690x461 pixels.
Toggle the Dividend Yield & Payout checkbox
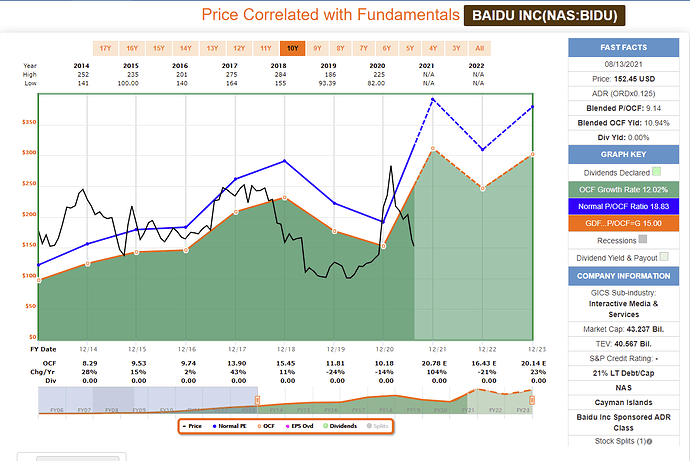[664, 256]
